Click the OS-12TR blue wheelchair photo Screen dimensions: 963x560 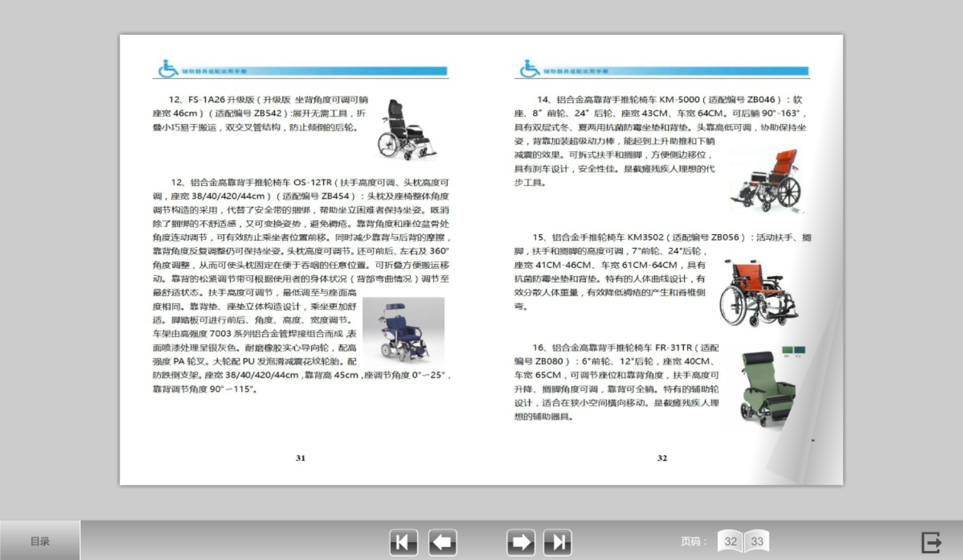click(x=404, y=331)
